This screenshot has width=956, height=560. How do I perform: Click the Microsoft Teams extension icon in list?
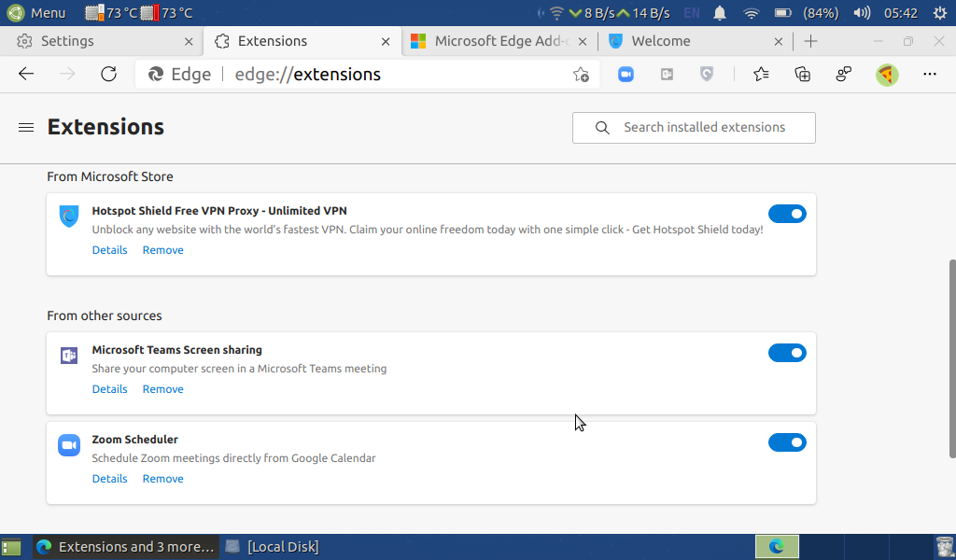pyautogui.click(x=69, y=355)
